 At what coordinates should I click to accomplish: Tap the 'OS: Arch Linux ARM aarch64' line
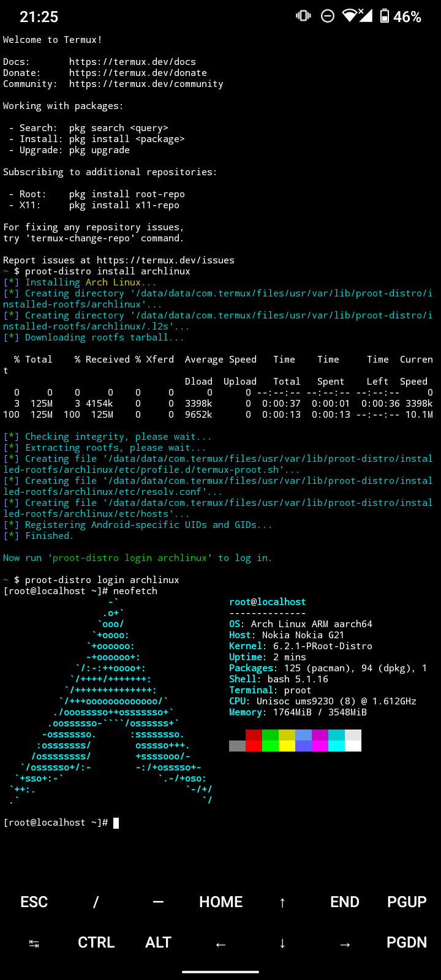pyautogui.click(x=301, y=624)
